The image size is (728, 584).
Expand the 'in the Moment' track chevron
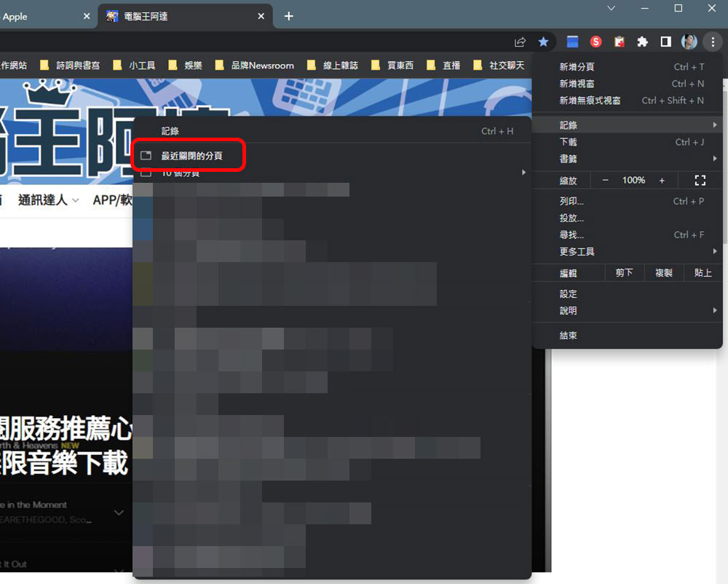point(119,513)
